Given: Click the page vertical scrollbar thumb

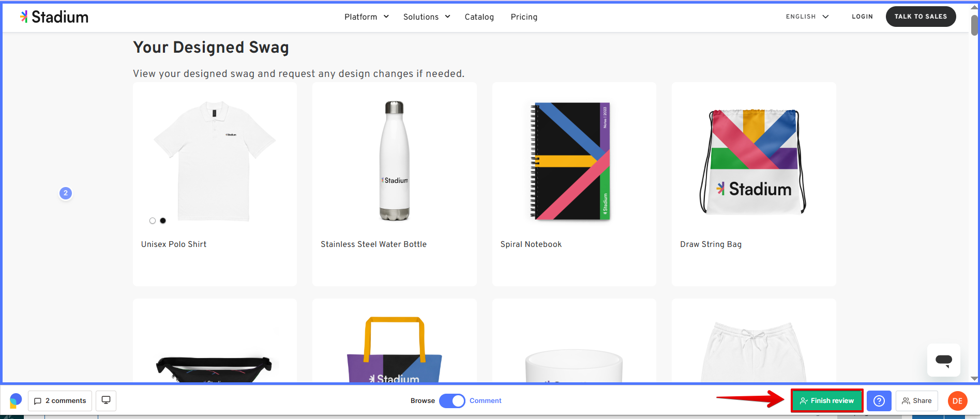Looking at the screenshot, I should pos(975,25).
